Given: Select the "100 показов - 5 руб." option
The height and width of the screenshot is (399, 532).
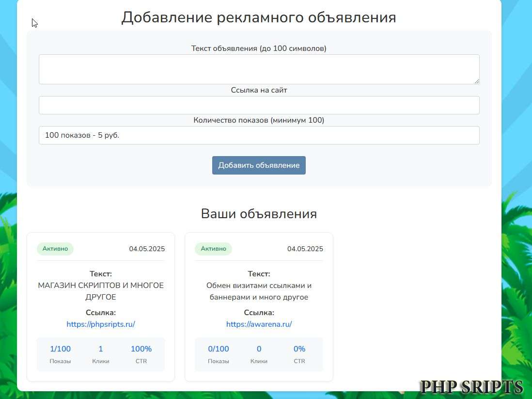Looking at the screenshot, I should tap(259, 135).
